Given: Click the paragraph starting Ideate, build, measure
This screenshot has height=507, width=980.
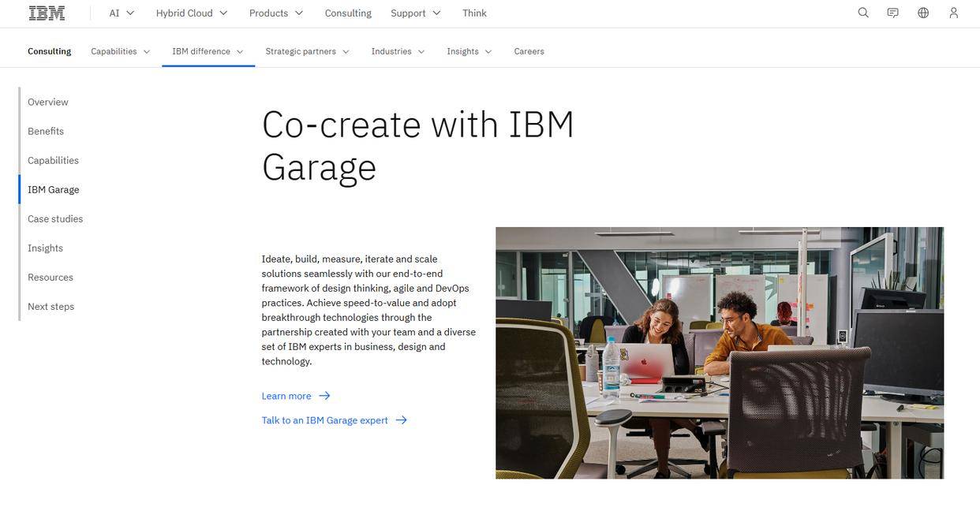Looking at the screenshot, I should point(368,310).
